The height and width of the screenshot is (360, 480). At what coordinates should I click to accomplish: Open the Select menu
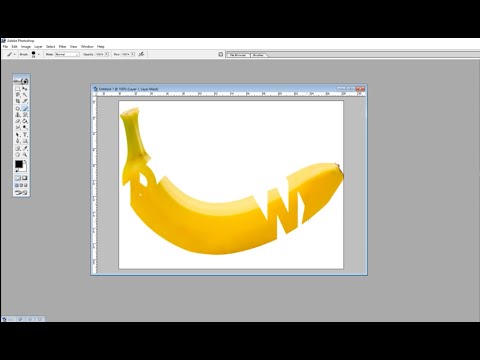coord(50,47)
